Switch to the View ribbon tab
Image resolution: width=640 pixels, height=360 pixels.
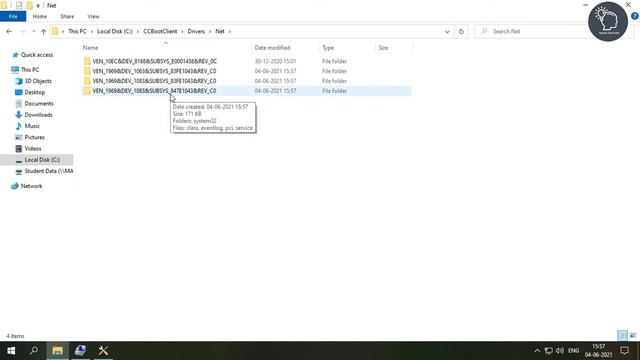93,16
